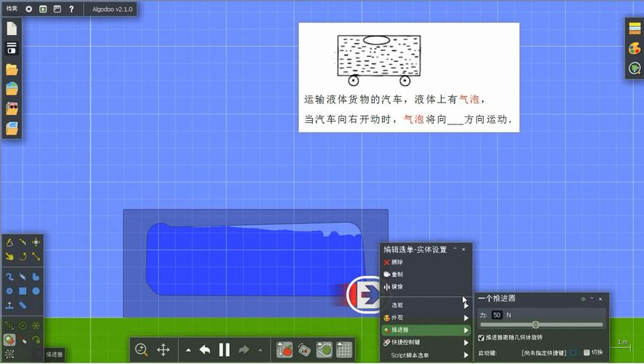The height and width of the screenshot is (364, 644).
Task: Select the Texture tool
Action: [x=9, y=354]
